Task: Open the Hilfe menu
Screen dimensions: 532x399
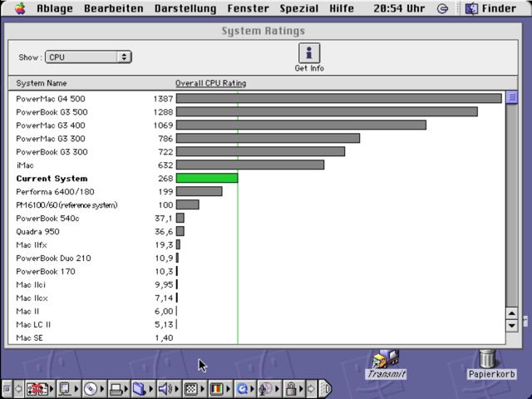Action: coord(342,8)
